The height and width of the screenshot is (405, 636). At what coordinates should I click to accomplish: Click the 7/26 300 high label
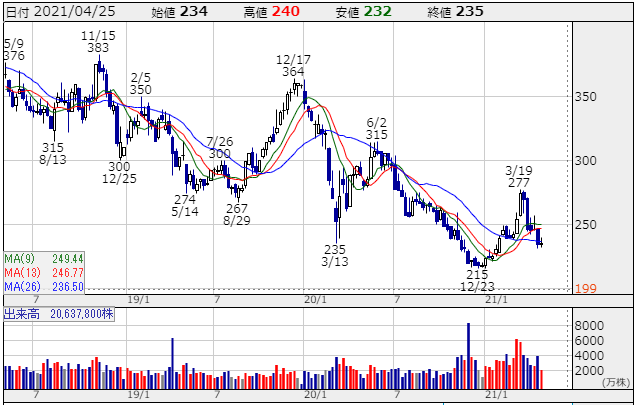click(220, 148)
